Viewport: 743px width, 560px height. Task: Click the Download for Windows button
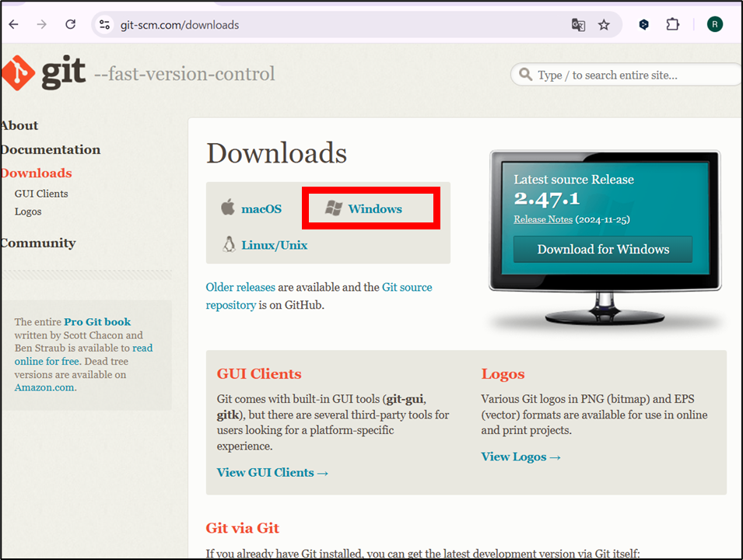(x=603, y=249)
